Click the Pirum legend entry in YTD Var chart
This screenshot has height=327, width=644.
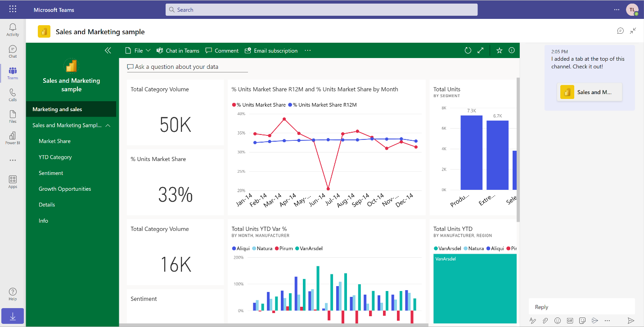(x=284, y=248)
